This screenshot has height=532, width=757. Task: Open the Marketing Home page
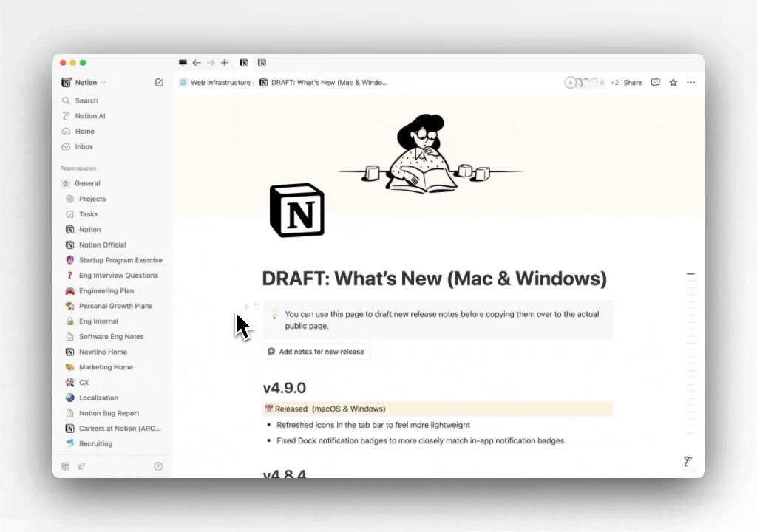[x=106, y=367]
